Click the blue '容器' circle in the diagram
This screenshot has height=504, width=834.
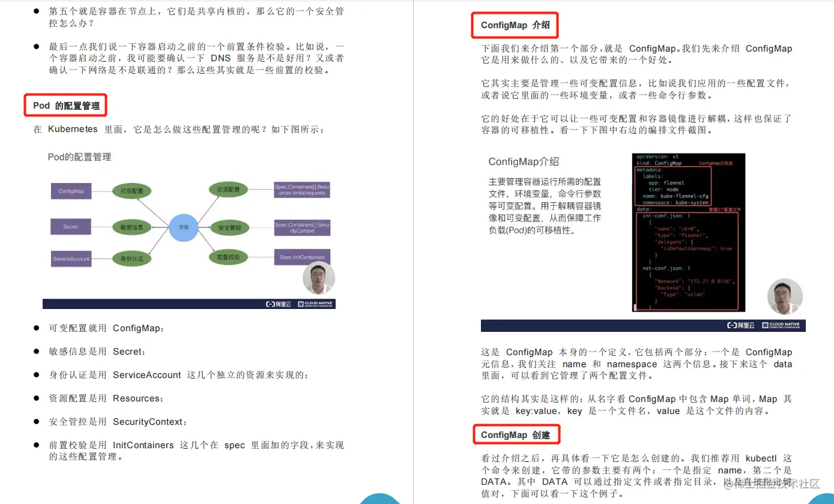click(184, 227)
